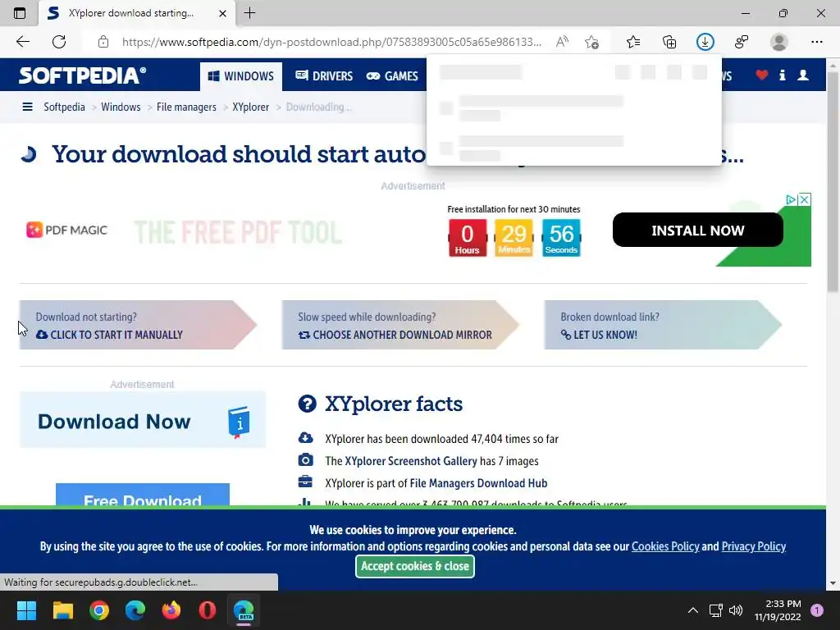Open the feedback/share icon in toolbar
Screen dimensions: 840x630
click(x=742, y=42)
